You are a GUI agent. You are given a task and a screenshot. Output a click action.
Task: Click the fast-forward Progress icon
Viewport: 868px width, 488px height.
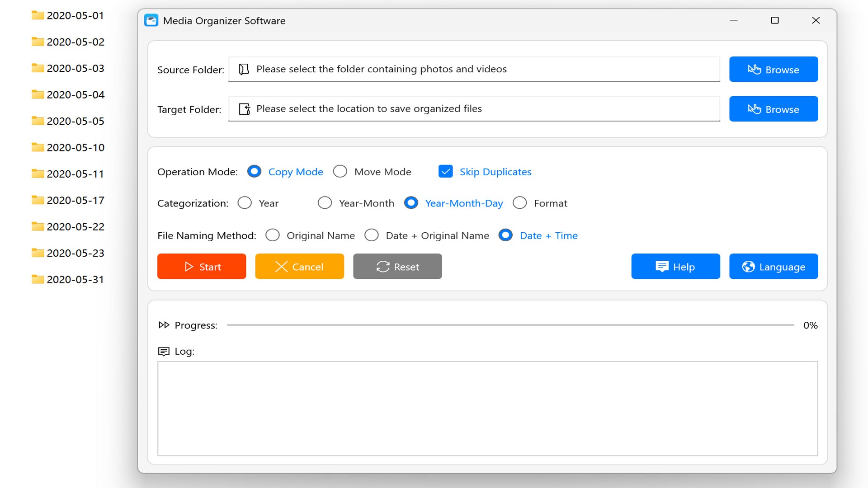[164, 325]
